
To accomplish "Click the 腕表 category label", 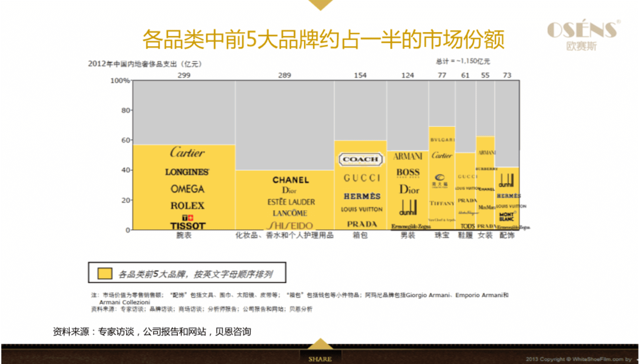I will pos(184,235).
